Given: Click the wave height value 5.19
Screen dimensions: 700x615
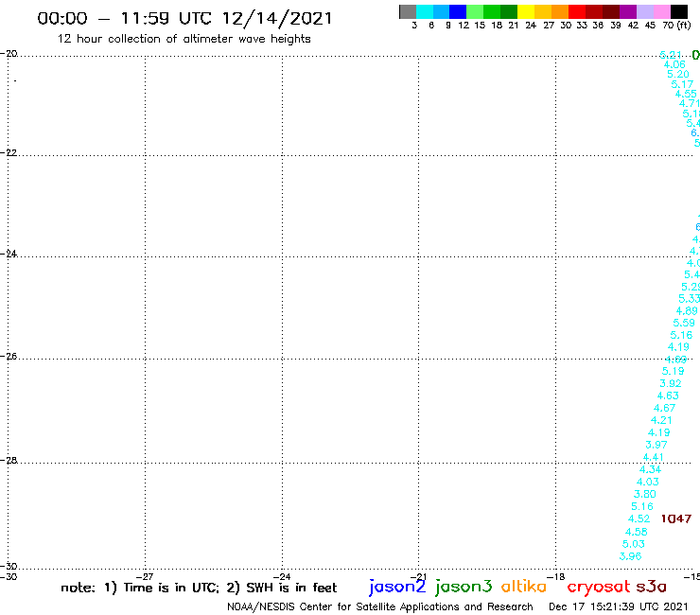Looking at the screenshot, I should (x=673, y=371).
